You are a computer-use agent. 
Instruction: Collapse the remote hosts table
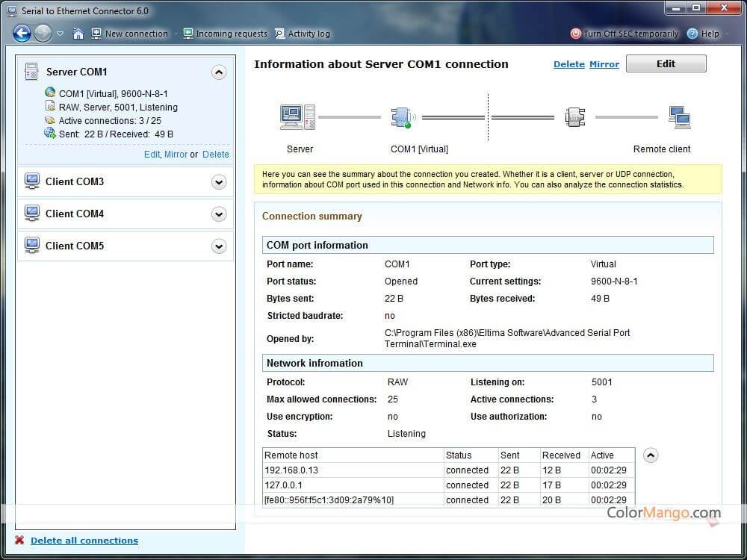pos(651,455)
